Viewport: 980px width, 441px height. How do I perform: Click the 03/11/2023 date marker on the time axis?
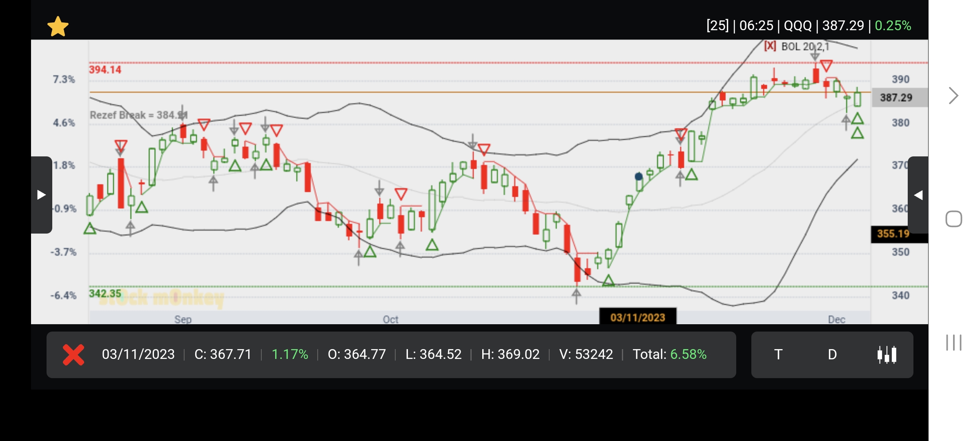point(637,317)
